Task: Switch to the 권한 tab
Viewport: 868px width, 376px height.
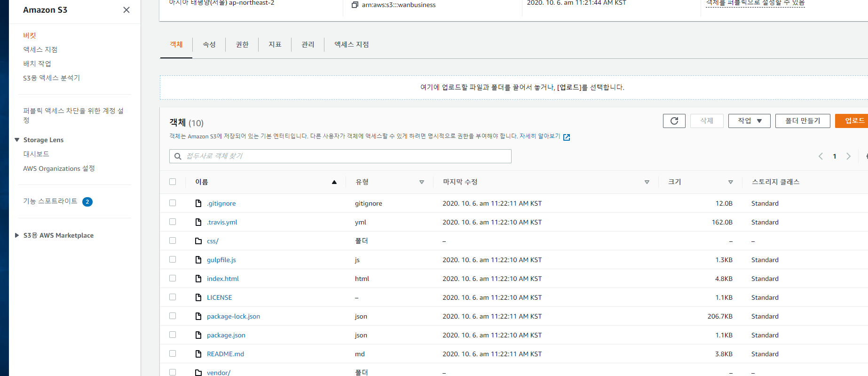Action: coord(242,44)
